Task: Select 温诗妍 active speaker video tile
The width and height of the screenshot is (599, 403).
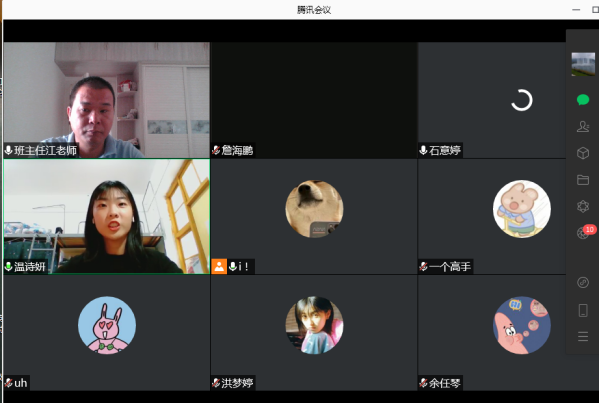Action: tap(107, 216)
